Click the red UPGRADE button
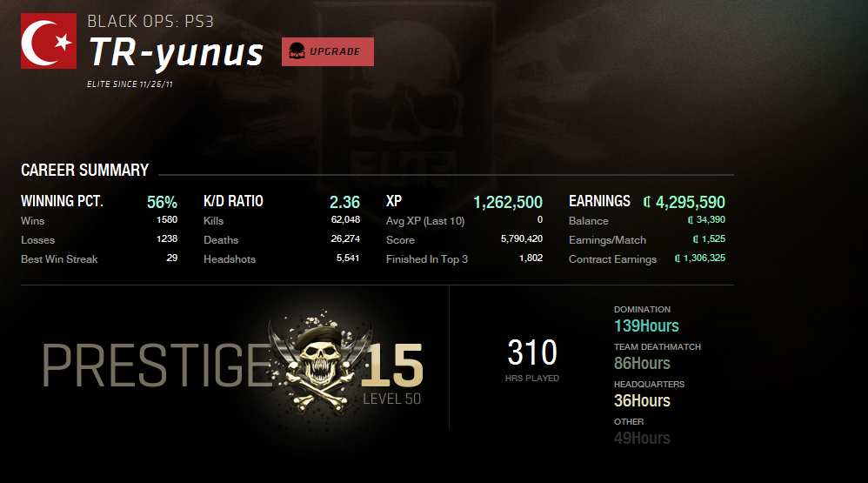Screen dimensions: 868x483 [x=328, y=51]
